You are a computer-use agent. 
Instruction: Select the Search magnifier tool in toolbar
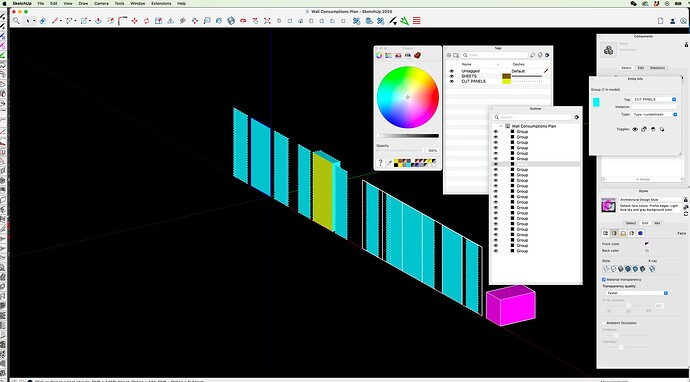(16, 21)
